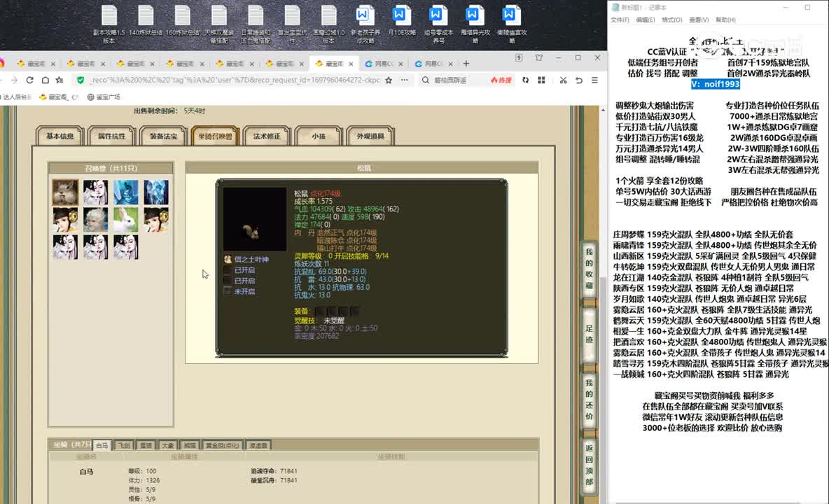Select the silver-haired character pet thumbnail
This screenshot has width=829, height=504.
point(95,219)
